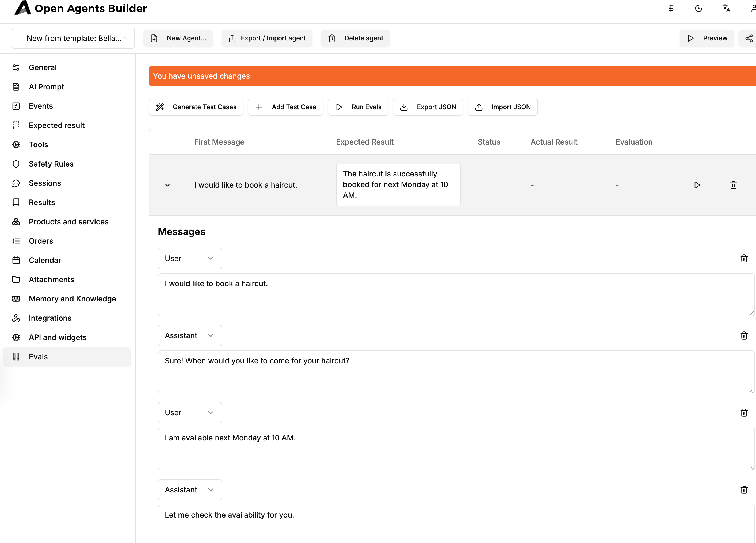This screenshot has width=756, height=543.
Task: Open Safety Rules in sidebar
Action: pyautogui.click(x=67, y=164)
